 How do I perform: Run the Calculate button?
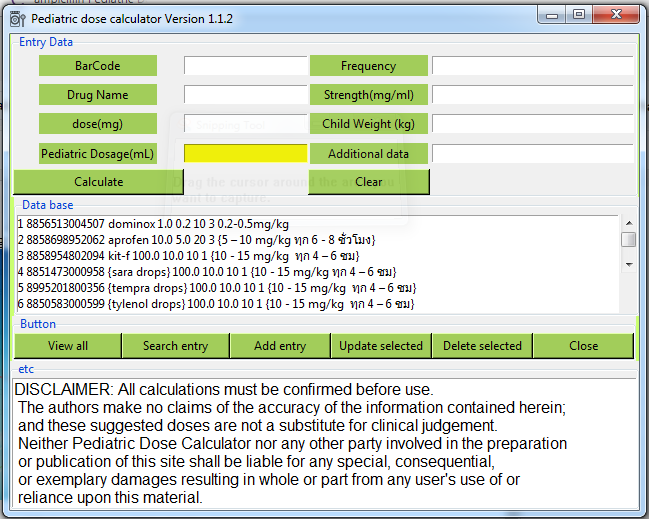pos(99,182)
